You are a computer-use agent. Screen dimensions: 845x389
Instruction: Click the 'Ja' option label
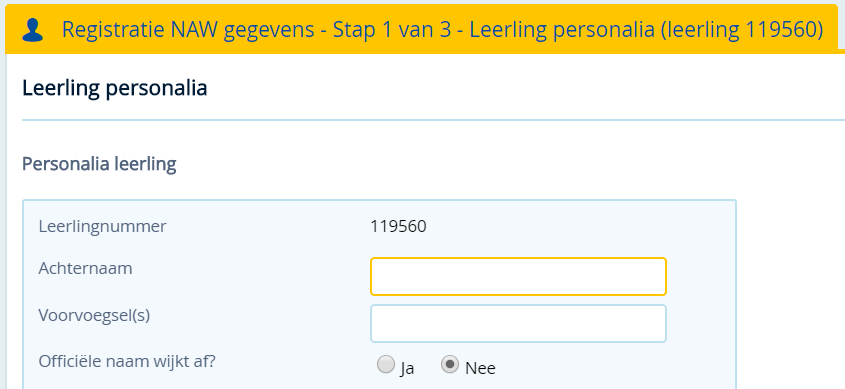[407, 368]
